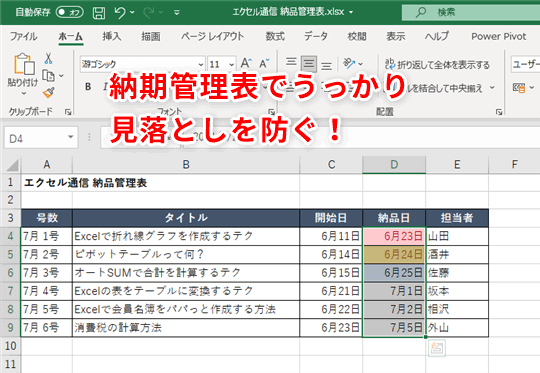Screen dimensions: 540x373
Task: Click the Increase Font Size icon
Action: click(246, 63)
